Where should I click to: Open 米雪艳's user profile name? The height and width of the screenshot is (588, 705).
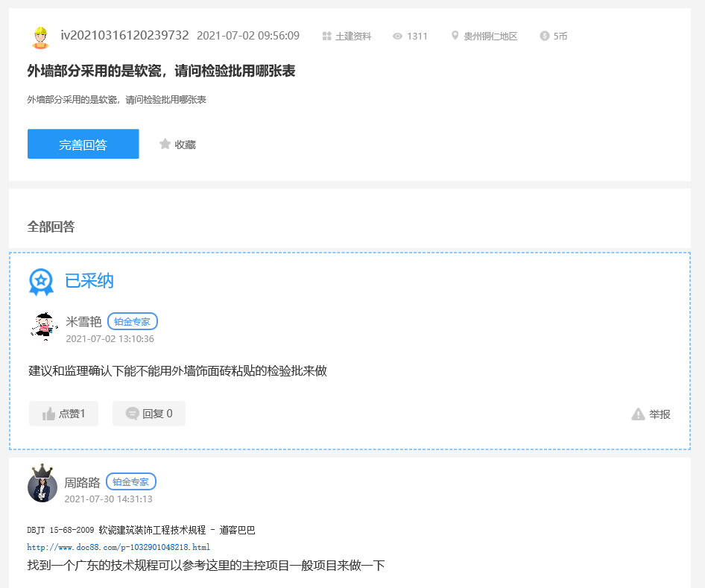83,322
